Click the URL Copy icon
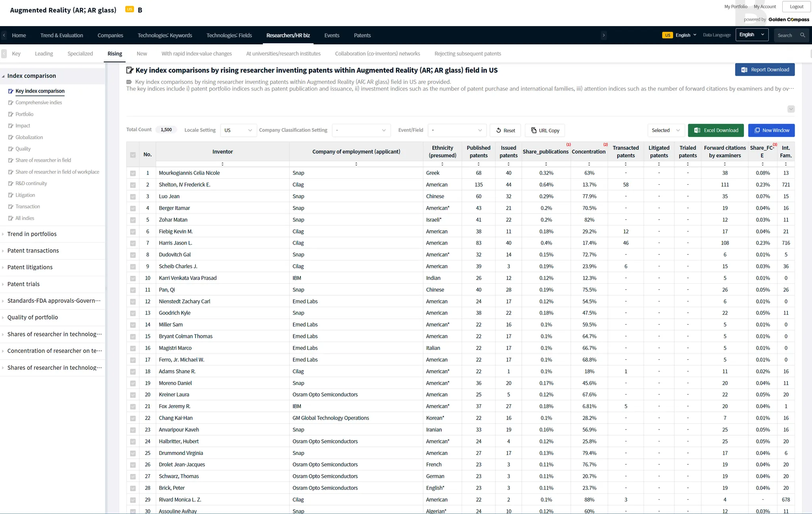The width and height of the screenshot is (812, 514). tap(534, 130)
